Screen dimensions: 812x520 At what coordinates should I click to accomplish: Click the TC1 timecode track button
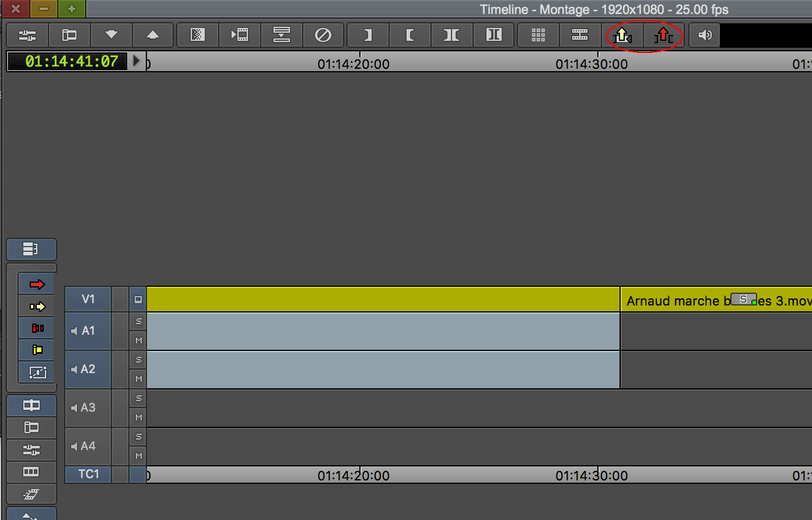tap(89, 474)
